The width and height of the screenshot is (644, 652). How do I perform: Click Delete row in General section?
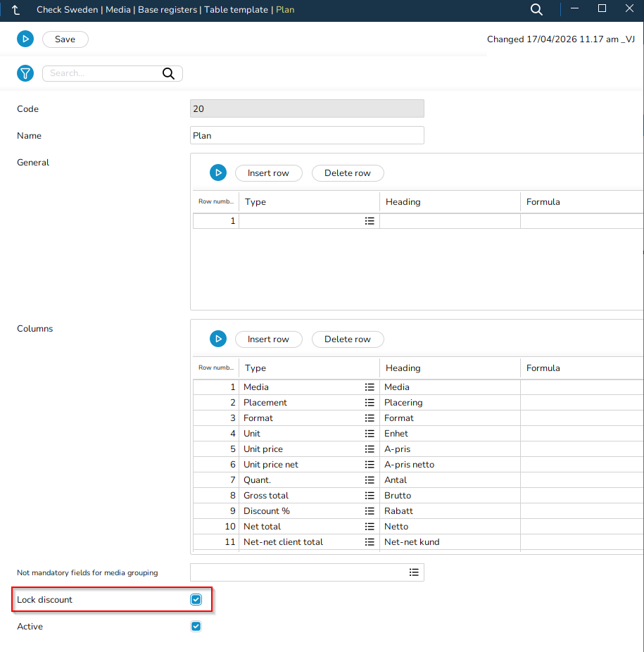(347, 173)
